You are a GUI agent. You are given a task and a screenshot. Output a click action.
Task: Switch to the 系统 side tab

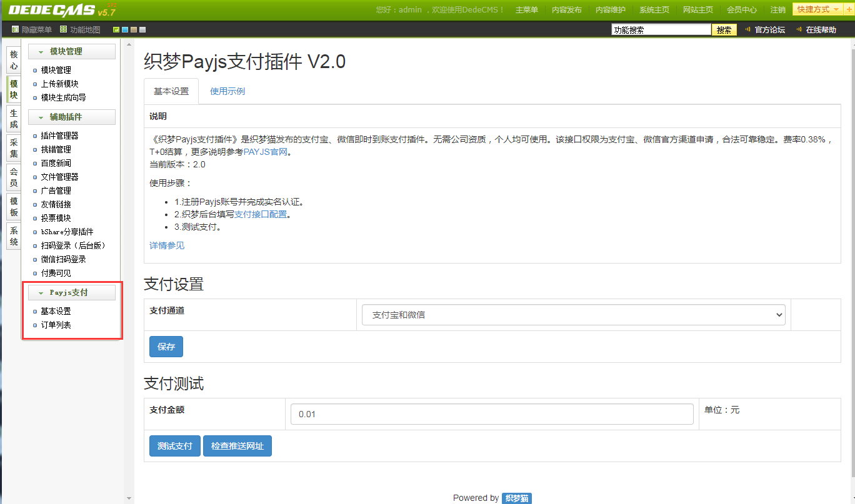[x=14, y=235]
